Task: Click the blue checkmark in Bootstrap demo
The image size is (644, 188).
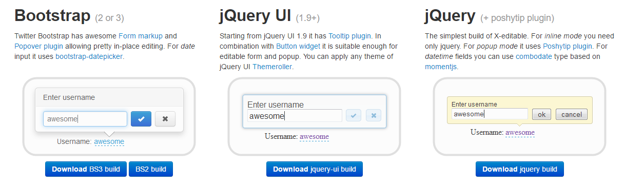Action: pos(141,119)
